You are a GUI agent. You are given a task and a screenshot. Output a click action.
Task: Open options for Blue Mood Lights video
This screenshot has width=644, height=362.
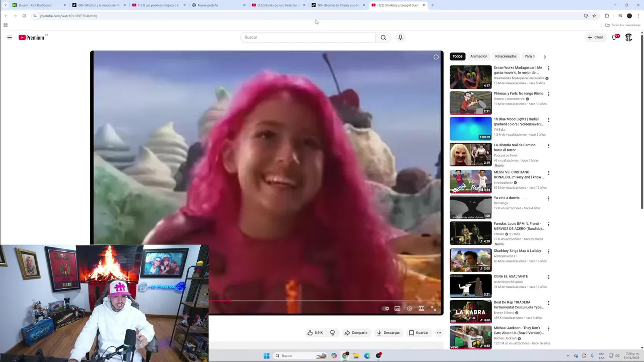(x=548, y=120)
